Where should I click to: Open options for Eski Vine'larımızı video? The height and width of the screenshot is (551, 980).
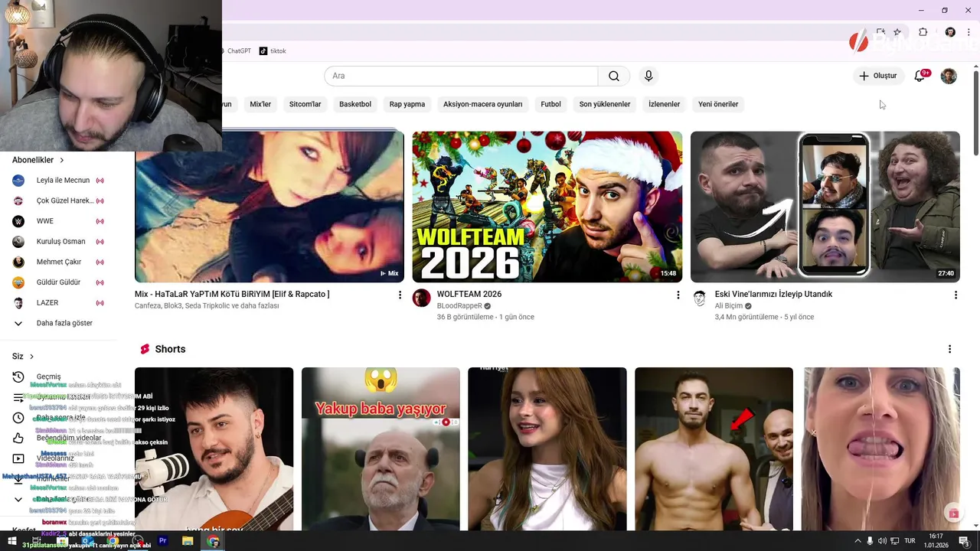point(955,295)
